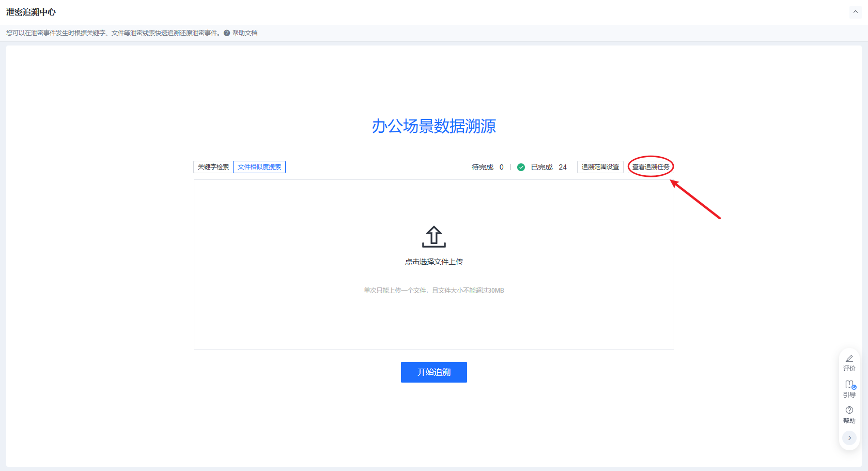Open the 帮助文档 link
The width and height of the screenshot is (868, 471).
tap(245, 33)
